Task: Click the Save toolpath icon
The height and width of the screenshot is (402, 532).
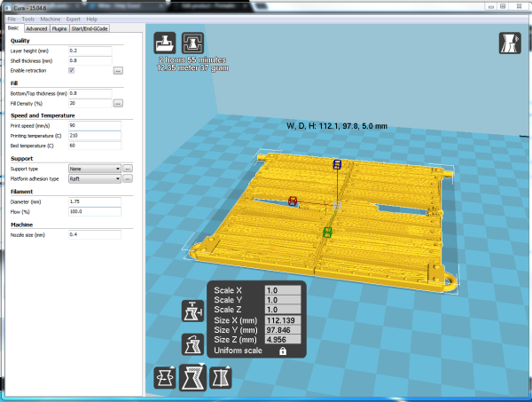Action: click(192, 43)
